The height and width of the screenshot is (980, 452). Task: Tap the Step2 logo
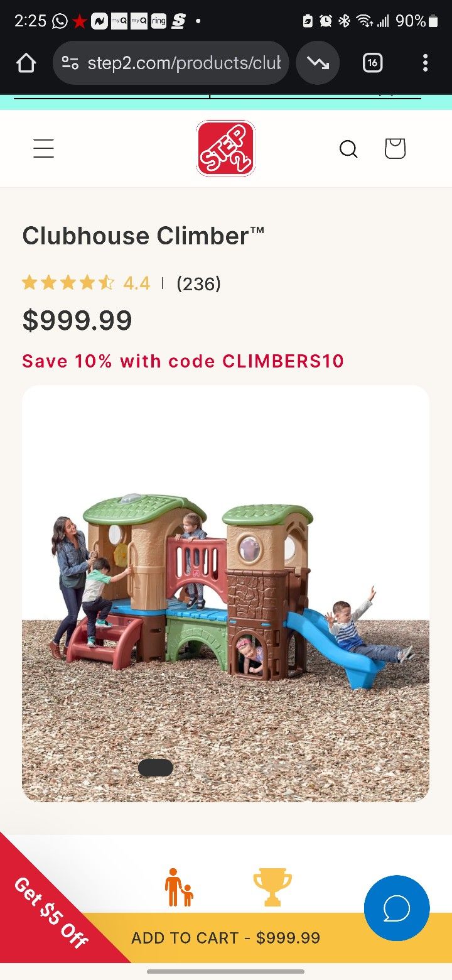click(x=225, y=148)
